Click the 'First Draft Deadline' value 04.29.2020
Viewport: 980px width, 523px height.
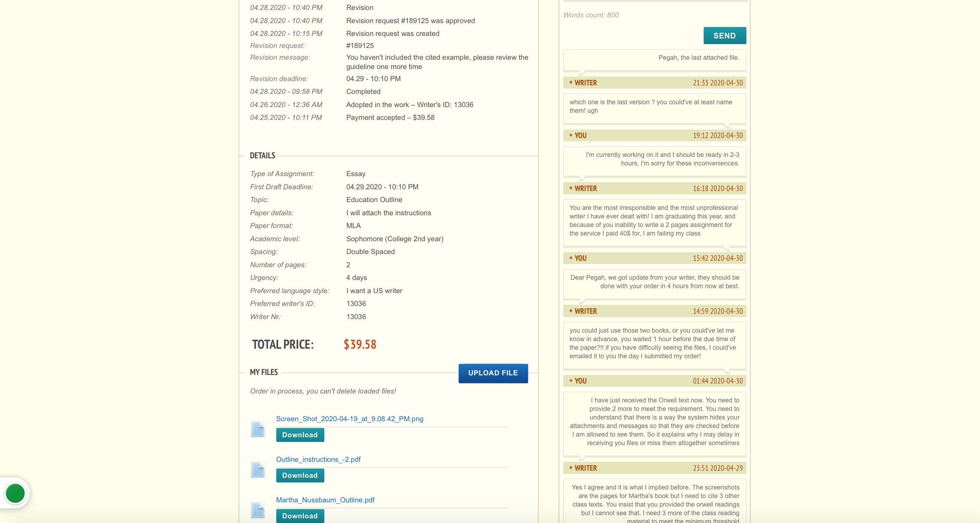point(382,187)
